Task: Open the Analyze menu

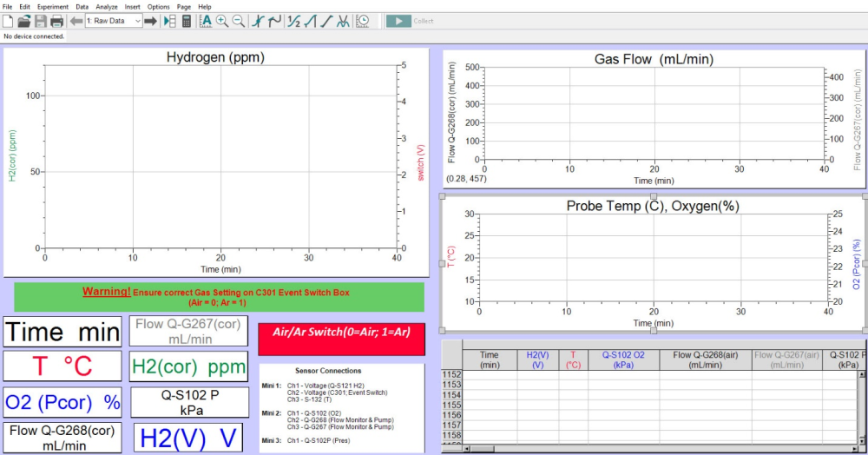Action: [x=106, y=7]
